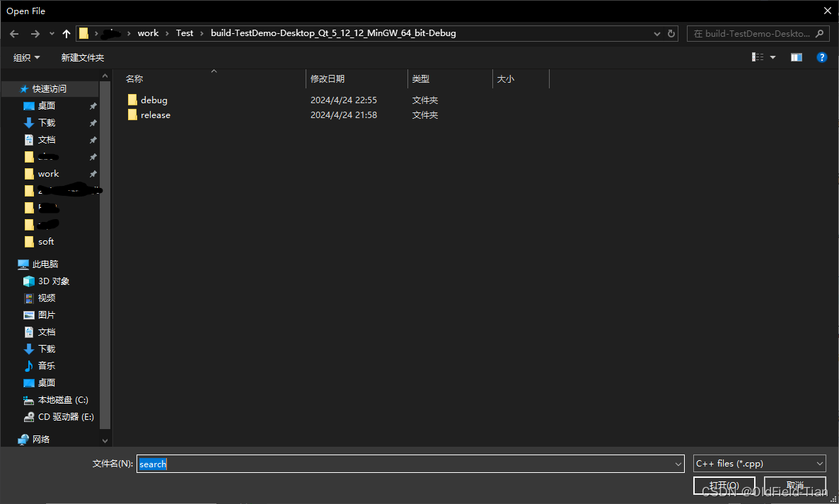839x504 pixels.
Task: Sort by 修改日期 column header
Action: pyautogui.click(x=328, y=79)
